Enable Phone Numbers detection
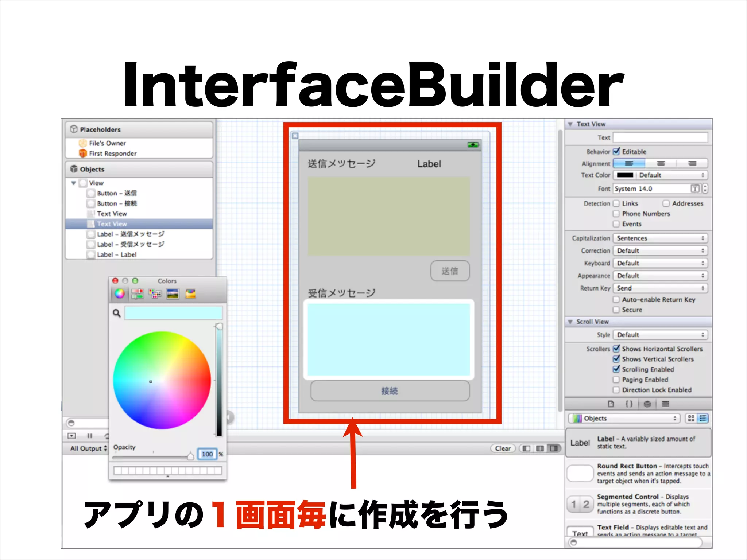Viewport: 747px width, 560px height. coord(616,214)
